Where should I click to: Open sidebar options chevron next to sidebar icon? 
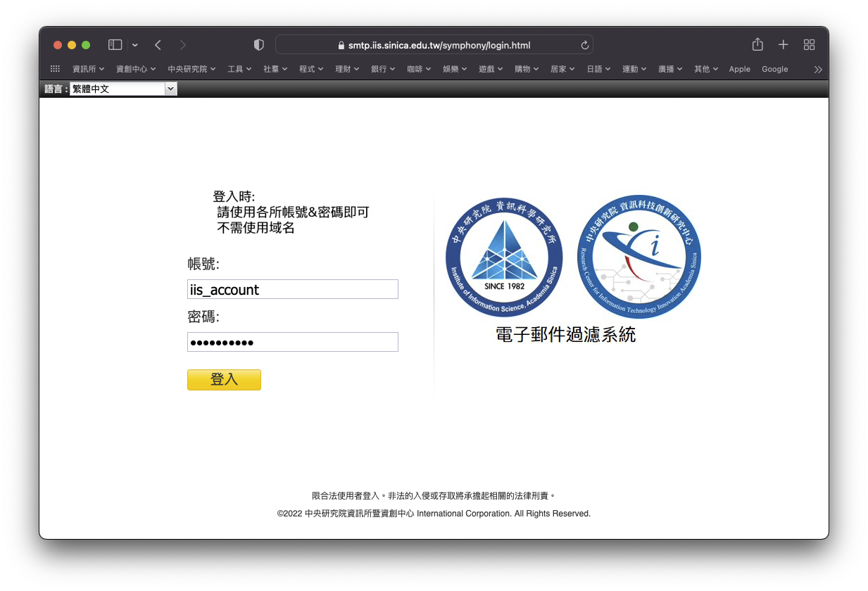pos(134,45)
